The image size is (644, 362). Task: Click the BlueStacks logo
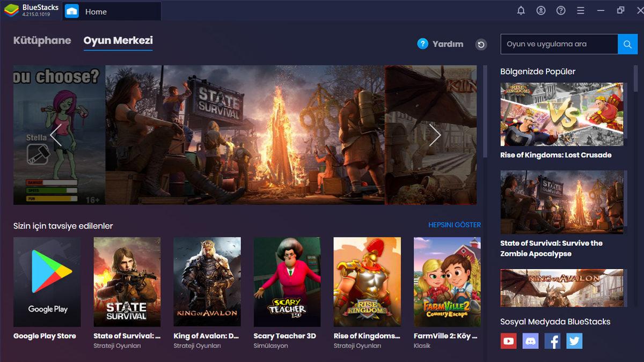point(12,10)
